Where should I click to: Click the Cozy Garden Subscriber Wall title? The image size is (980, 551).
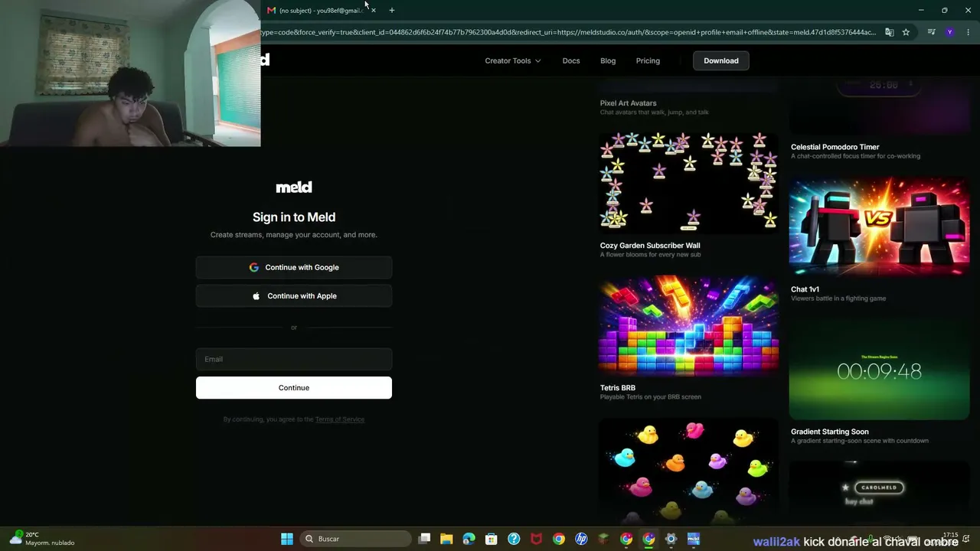coord(650,246)
